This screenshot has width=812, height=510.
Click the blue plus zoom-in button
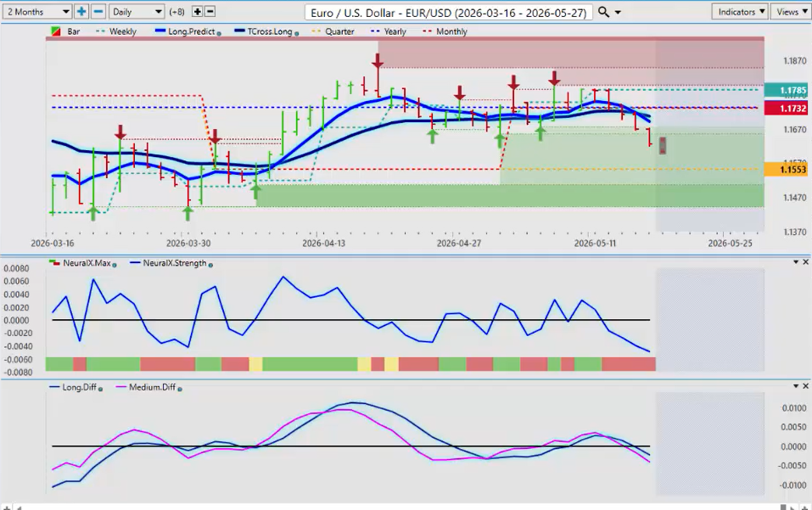(81, 11)
